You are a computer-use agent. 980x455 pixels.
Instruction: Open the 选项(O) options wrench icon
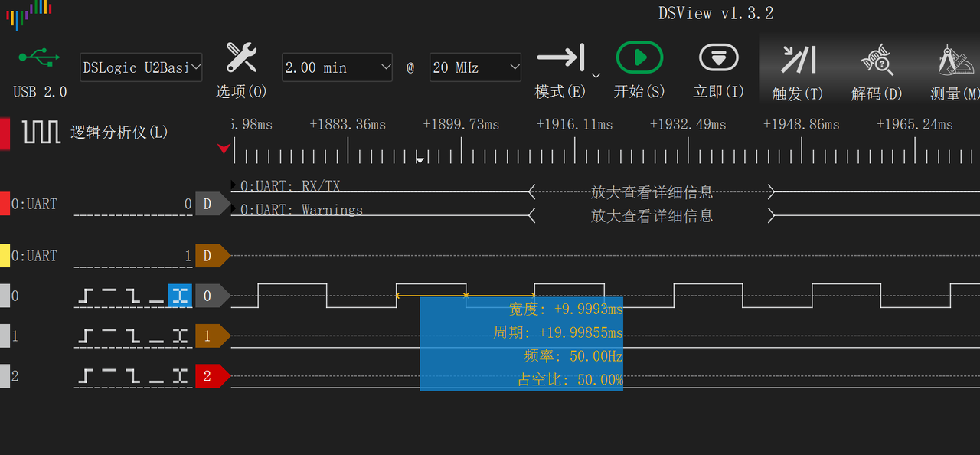pos(240,57)
